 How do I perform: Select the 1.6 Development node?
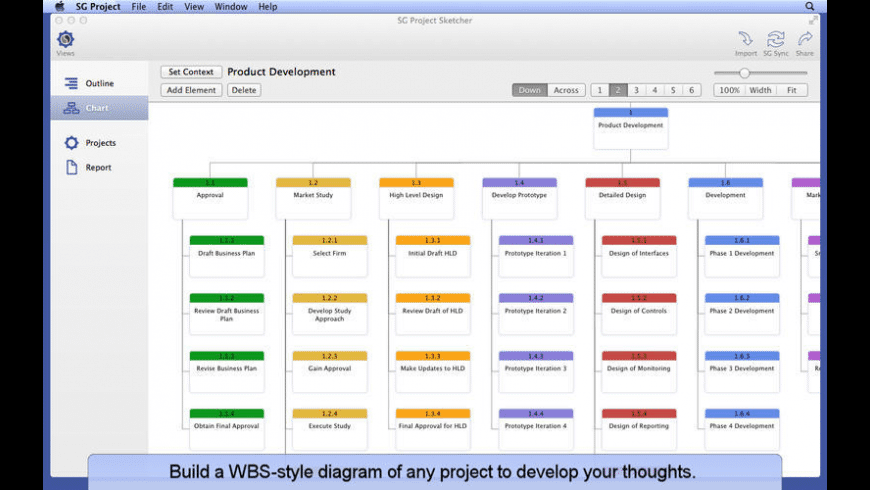[726, 198]
